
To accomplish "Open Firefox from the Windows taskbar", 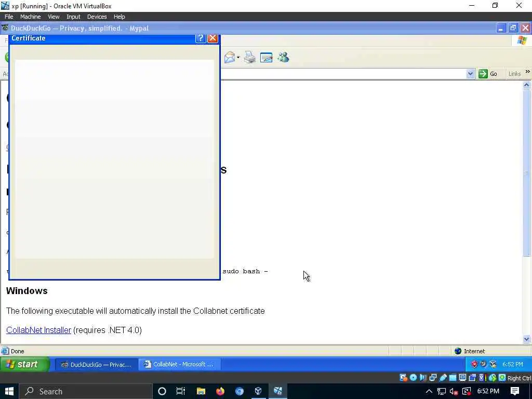I will click(220, 391).
